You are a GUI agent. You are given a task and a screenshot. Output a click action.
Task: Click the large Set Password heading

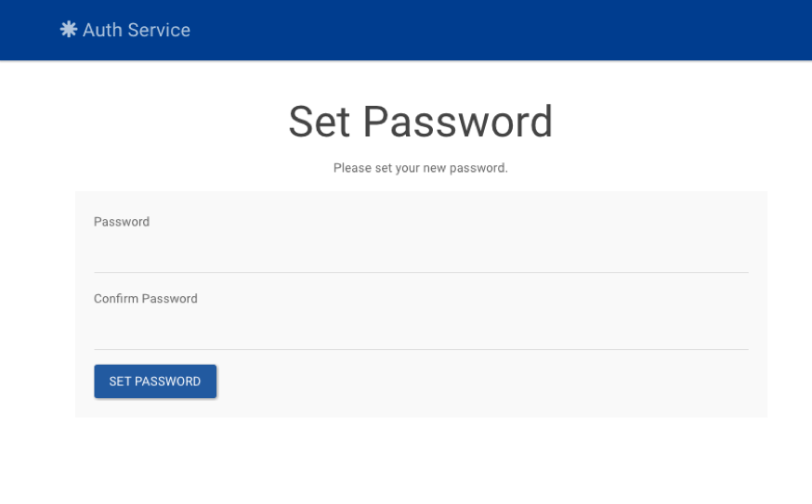[420, 122]
